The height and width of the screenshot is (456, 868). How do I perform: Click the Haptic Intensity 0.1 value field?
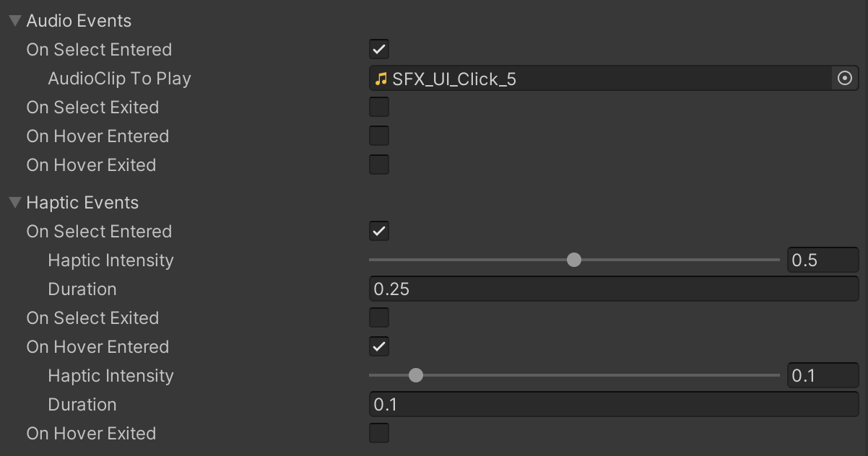tap(822, 376)
